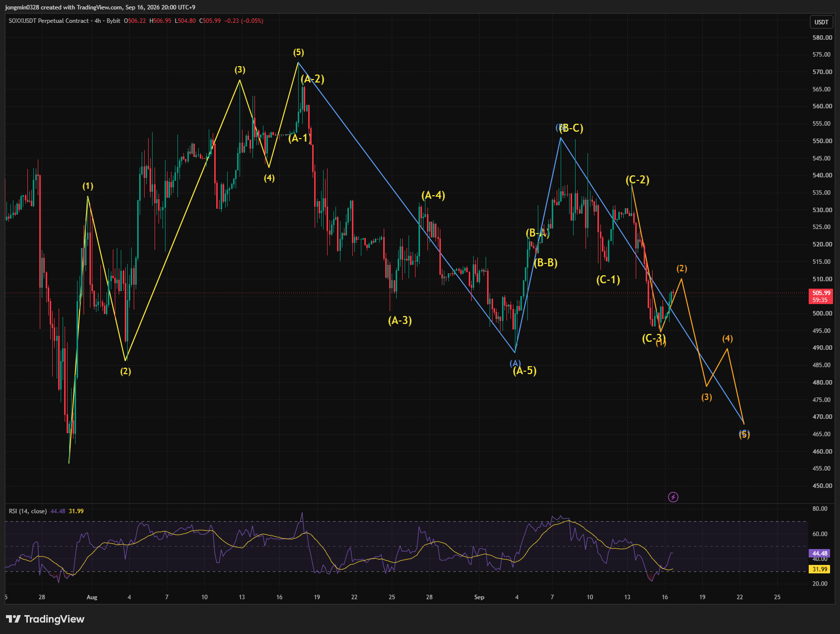840x634 pixels.
Task: Select the (C-3) wave label
Action: (x=654, y=338)
